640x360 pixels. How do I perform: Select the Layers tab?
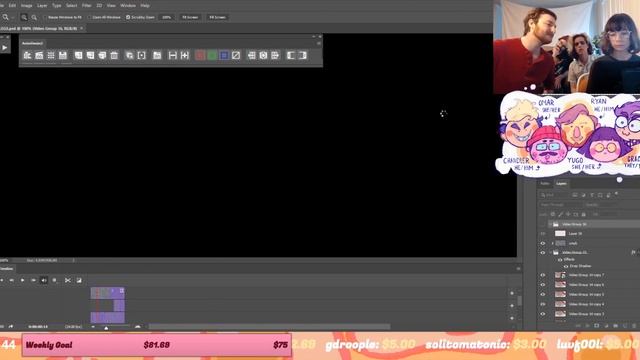561,184
